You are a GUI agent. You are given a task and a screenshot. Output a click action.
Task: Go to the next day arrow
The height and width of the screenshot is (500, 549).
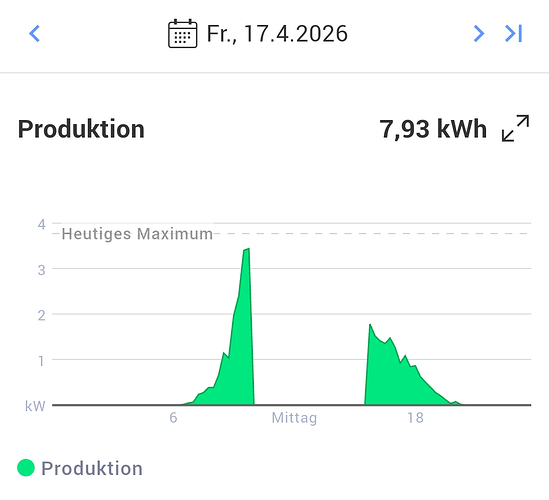(479, 34)
